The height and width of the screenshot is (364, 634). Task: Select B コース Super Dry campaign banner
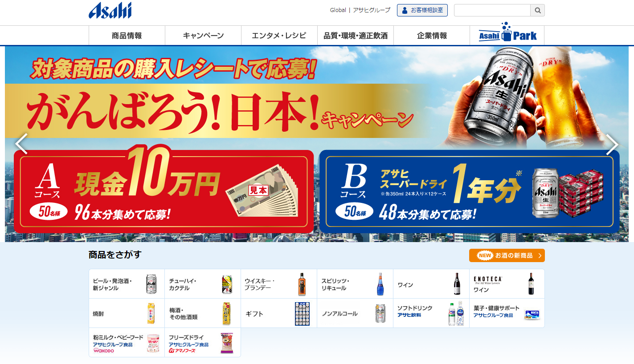(x=469, y=191)
